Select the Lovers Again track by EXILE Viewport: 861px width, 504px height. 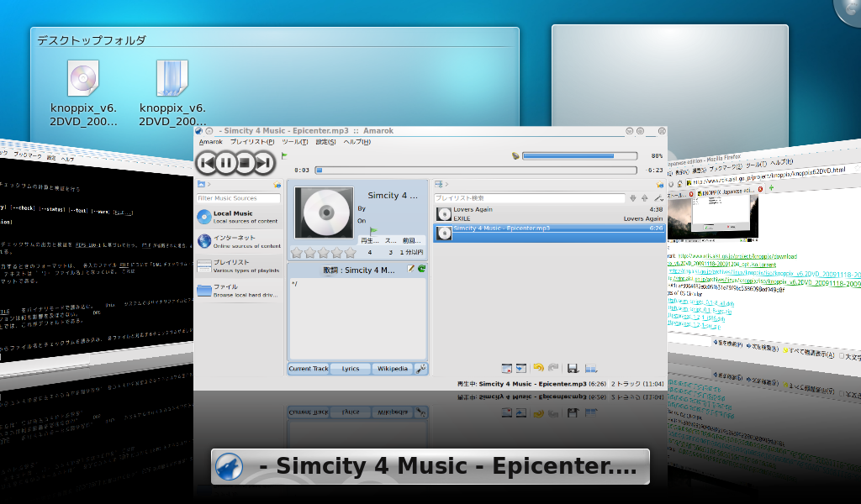click(x=550, y=214)
